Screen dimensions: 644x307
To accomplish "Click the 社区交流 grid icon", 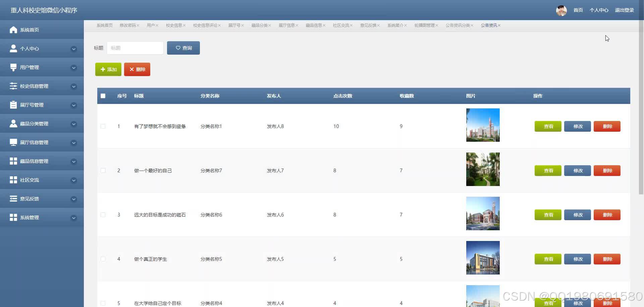I will coord(13,180).
